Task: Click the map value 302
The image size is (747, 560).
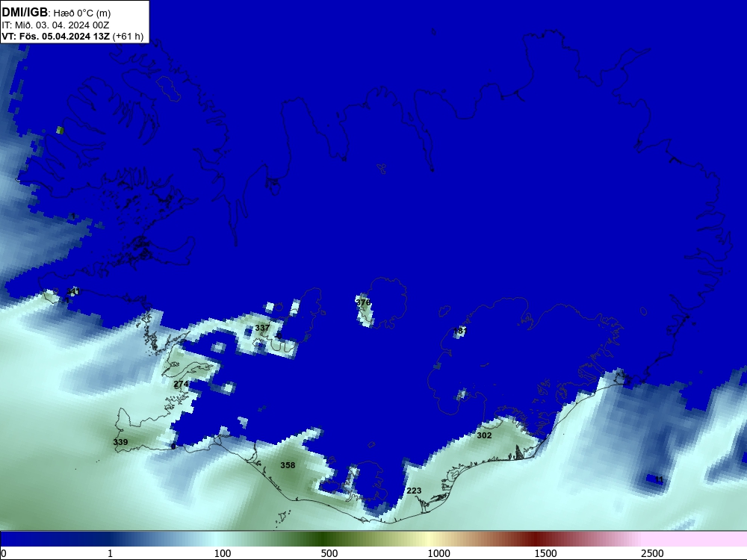Action: pos(484,435)
